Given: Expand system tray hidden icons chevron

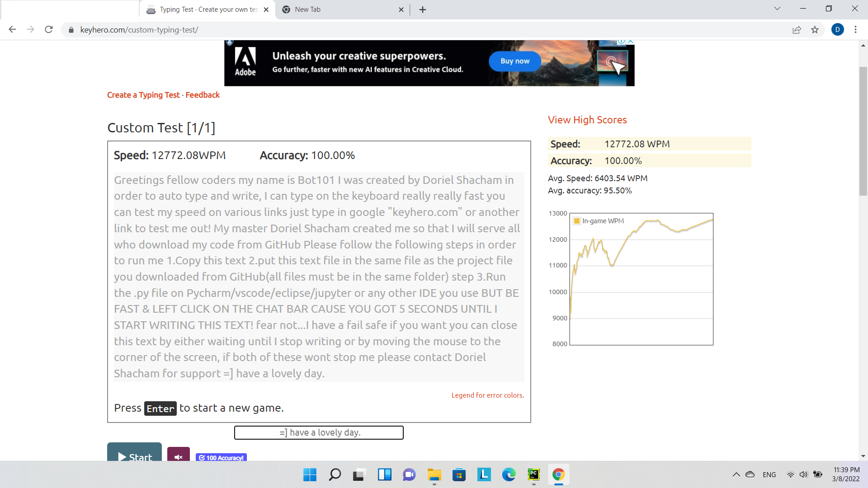Looking at the screenshot, I should (x=736, y=474).
